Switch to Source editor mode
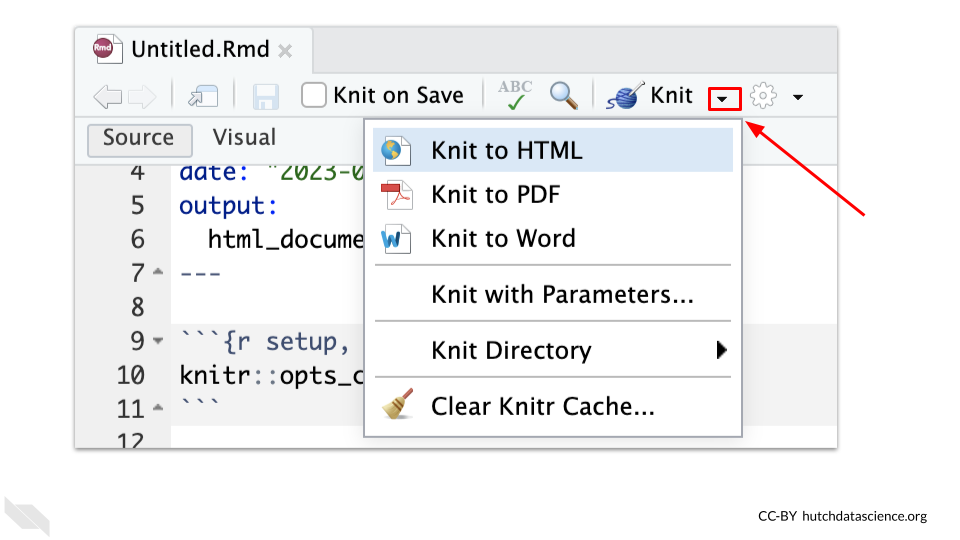 pyautogui.click(x=140, y=140)
